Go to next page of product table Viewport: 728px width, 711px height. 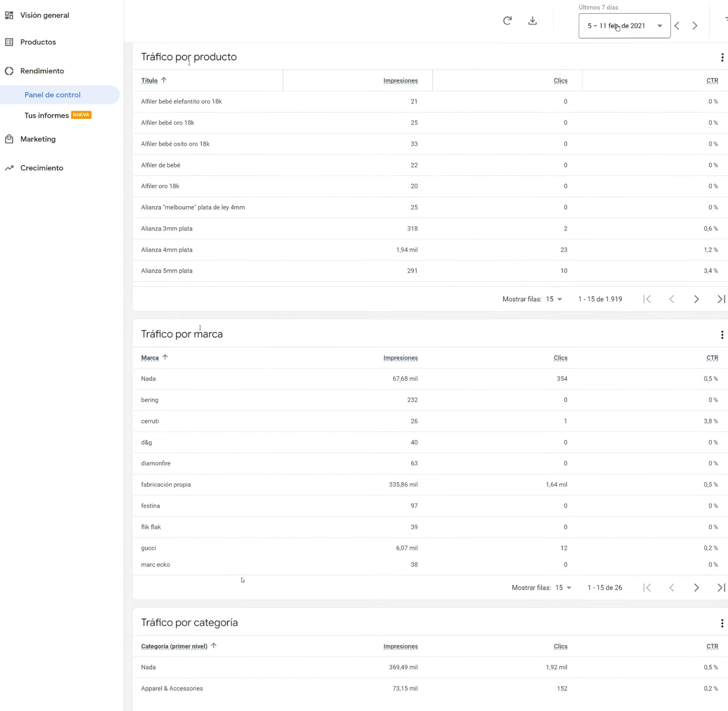[696, 299]
